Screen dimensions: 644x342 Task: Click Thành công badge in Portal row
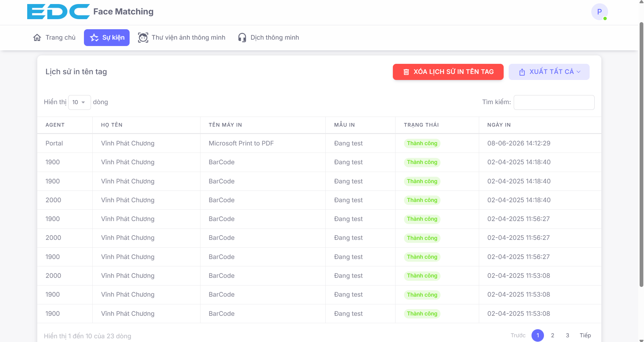coord(422,143)
